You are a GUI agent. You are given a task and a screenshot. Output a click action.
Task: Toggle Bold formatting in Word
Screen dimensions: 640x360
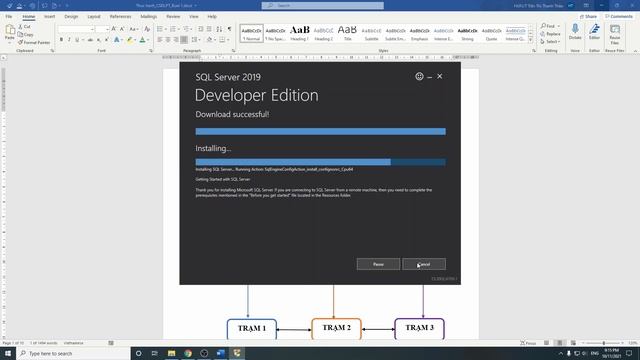coord(61,40)
